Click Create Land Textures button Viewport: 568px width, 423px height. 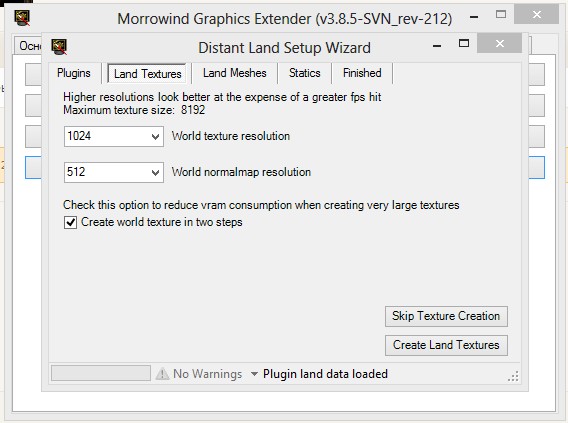point(446,345)
